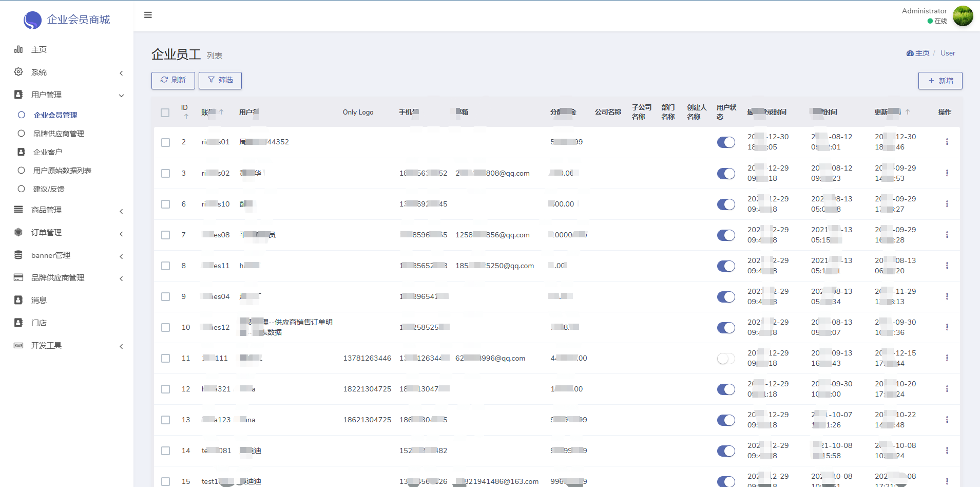Open actions menu for row ID 3
The height and width of the screenshot is (487, 980).
pos(947,173)
